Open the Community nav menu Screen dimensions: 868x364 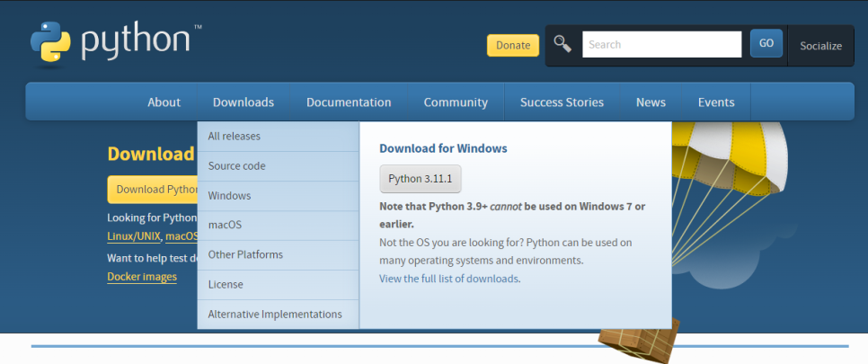point(456,102)
